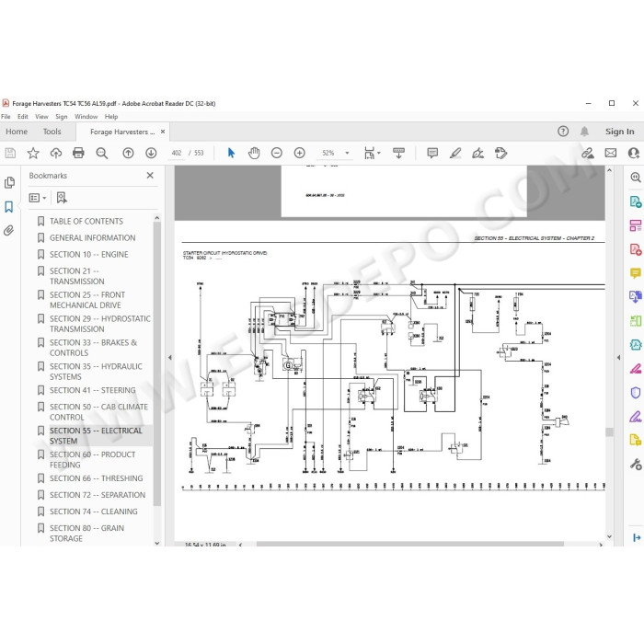Screen dimensions: 644x644
Task: Select the highlighter pen tool
Action: pyautogui.click(x=455, y=154)
